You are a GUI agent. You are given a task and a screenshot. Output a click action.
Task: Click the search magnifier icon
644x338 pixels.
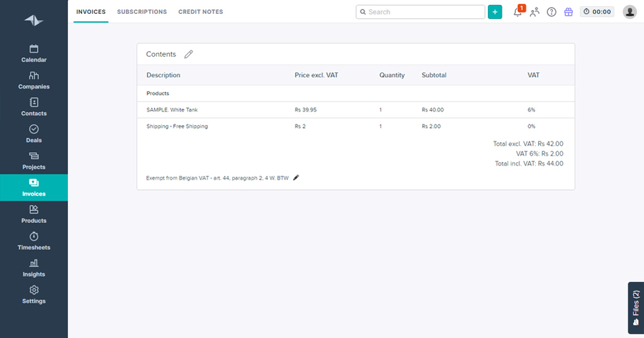pos(363,12)
